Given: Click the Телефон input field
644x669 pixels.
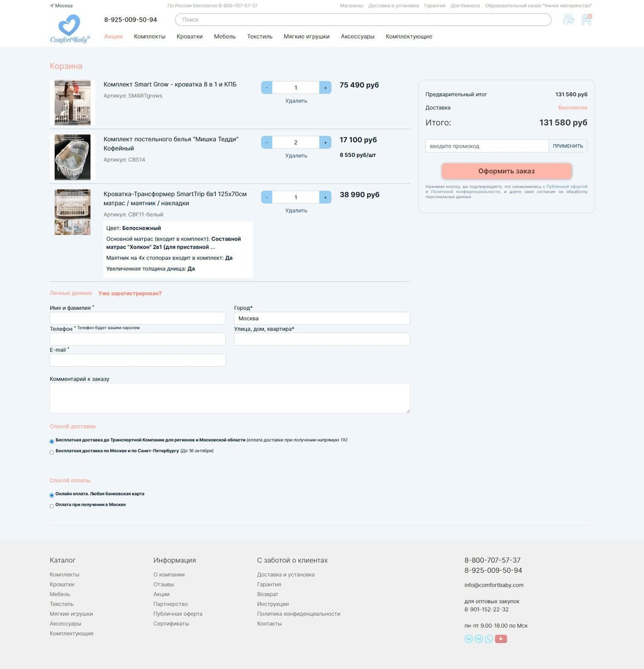Looking at the screenshot, I should click(x=137, y=339).
